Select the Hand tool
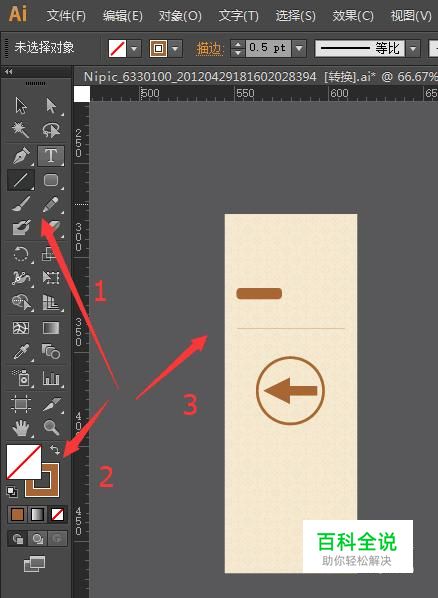438x598 pixels. pos(21,428)
